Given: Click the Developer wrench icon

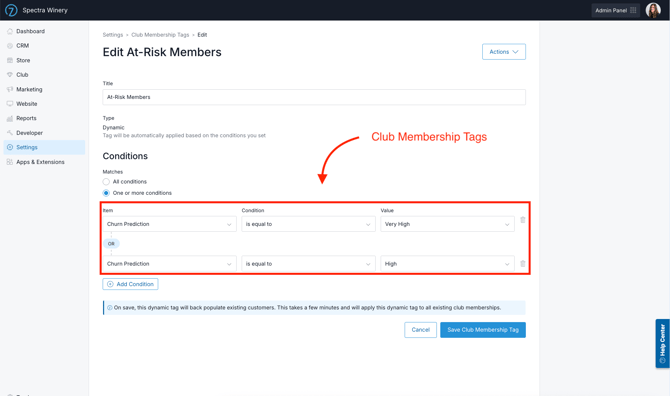Looking at the screenshot, I should pyautogui.click(x=10, y=133).
